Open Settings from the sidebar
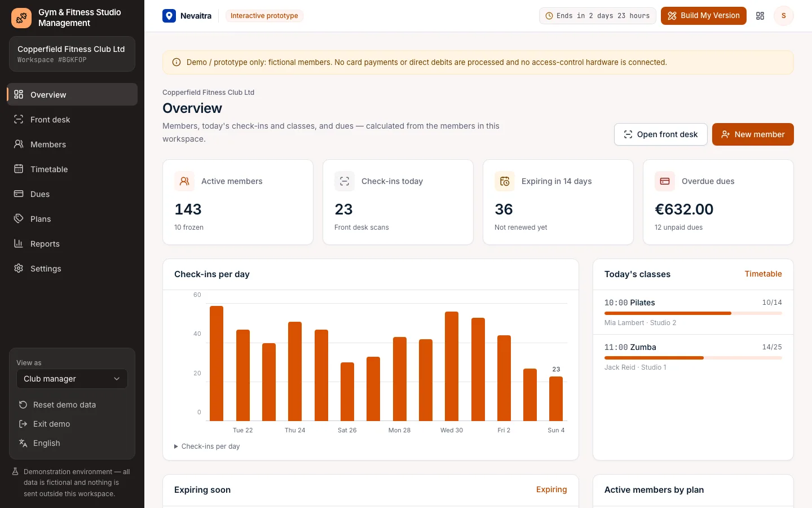Image resolution: width=812 pixels, height=508 pixels. [x=72, y=268]
